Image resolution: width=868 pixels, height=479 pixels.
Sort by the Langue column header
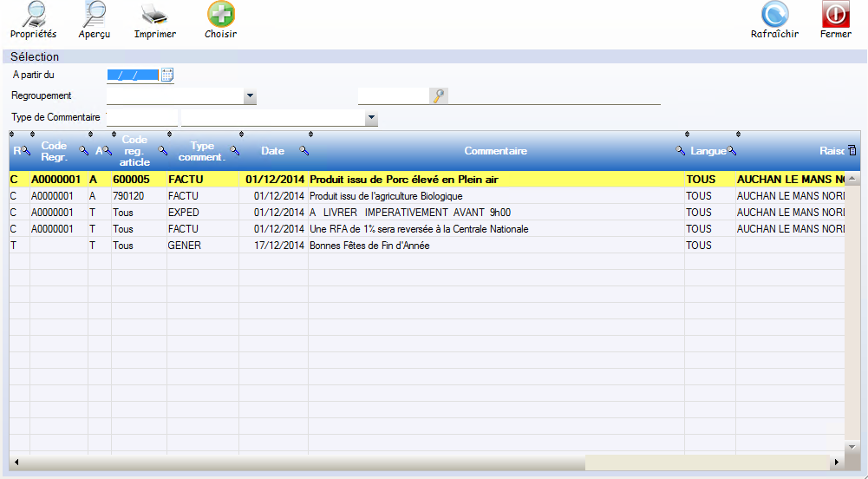(707, 151)
